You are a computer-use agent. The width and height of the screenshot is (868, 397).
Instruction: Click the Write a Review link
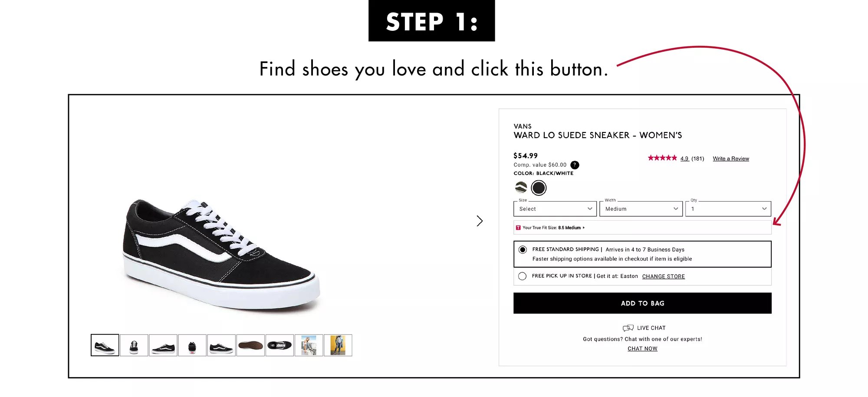click(731, 159)
